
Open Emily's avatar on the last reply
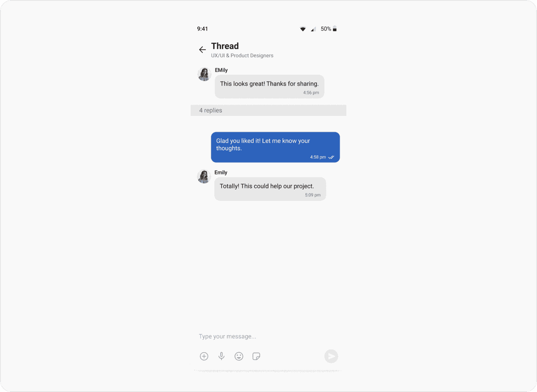(204, 176)
